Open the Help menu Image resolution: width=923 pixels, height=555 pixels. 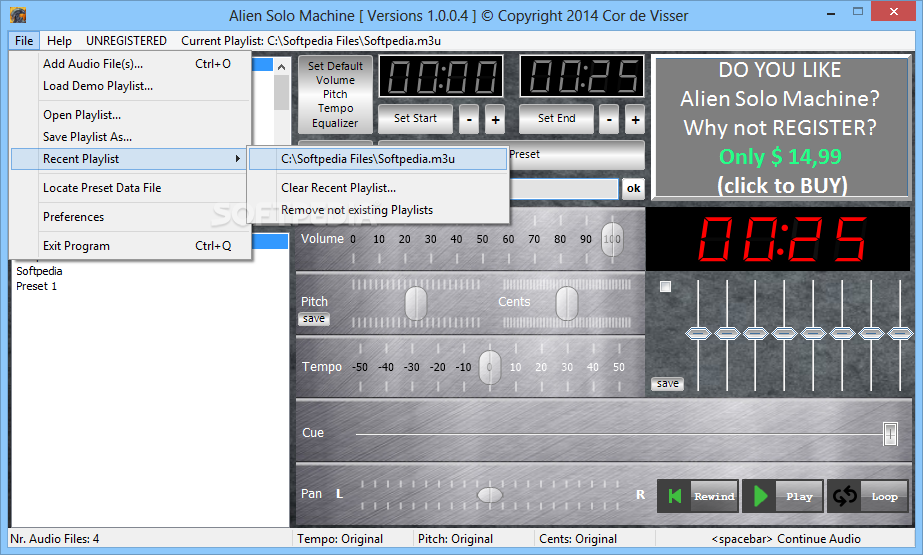click(59, 41)
